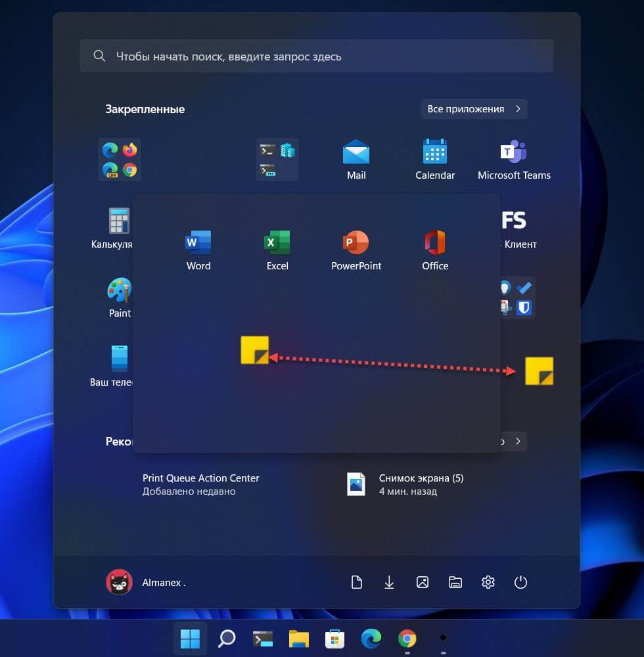Open taskbar Search magnifier
This screenshot has width=644, height=657.
tap(227, 639)
